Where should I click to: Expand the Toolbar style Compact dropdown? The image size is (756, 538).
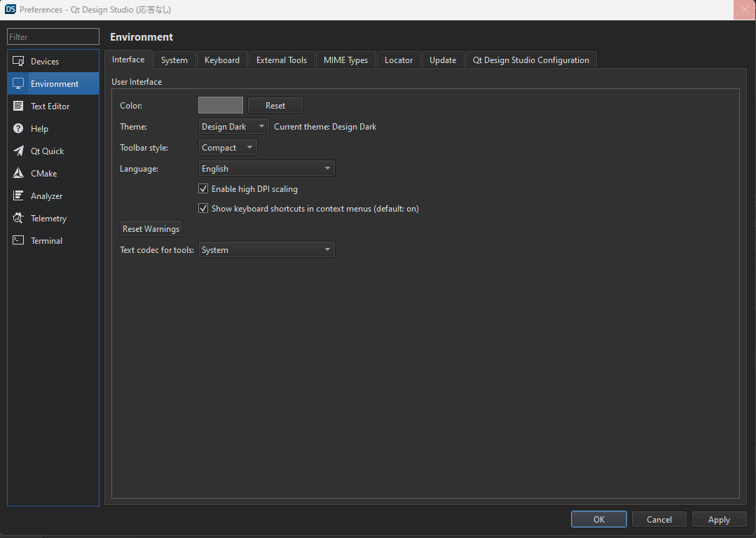click(228, 148)
